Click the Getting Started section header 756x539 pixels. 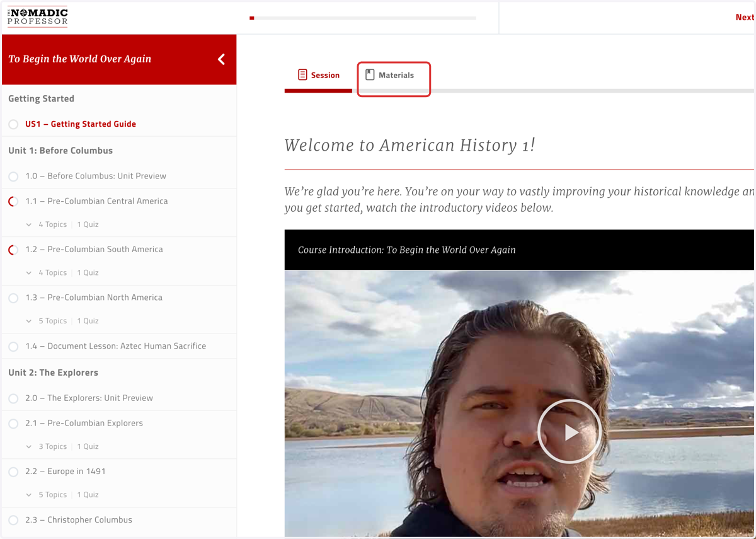pos(41,99)
